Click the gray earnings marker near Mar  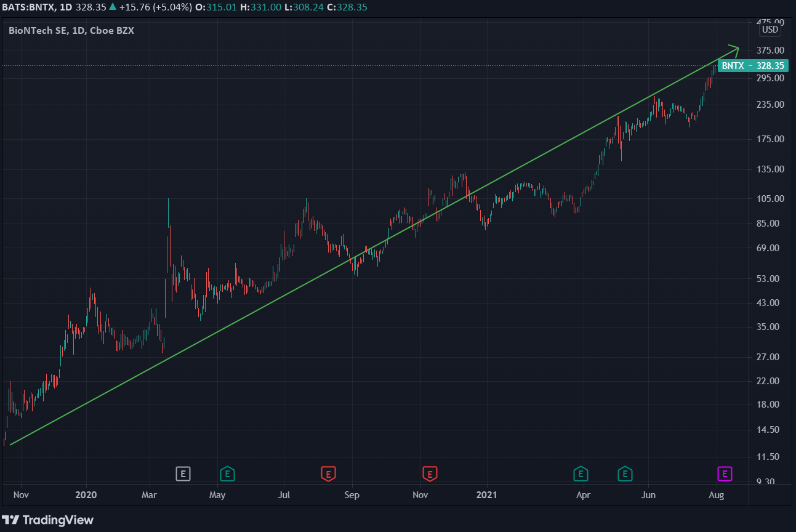click(183, 474)
